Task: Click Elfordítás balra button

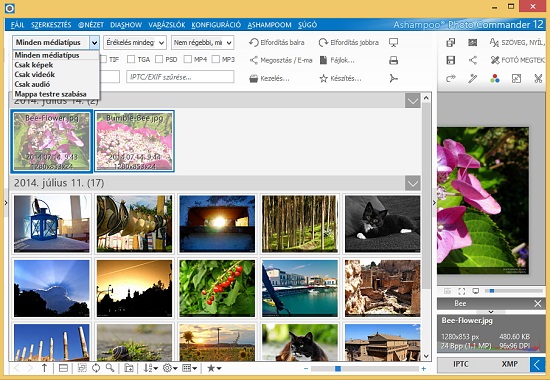Action: 277,42
